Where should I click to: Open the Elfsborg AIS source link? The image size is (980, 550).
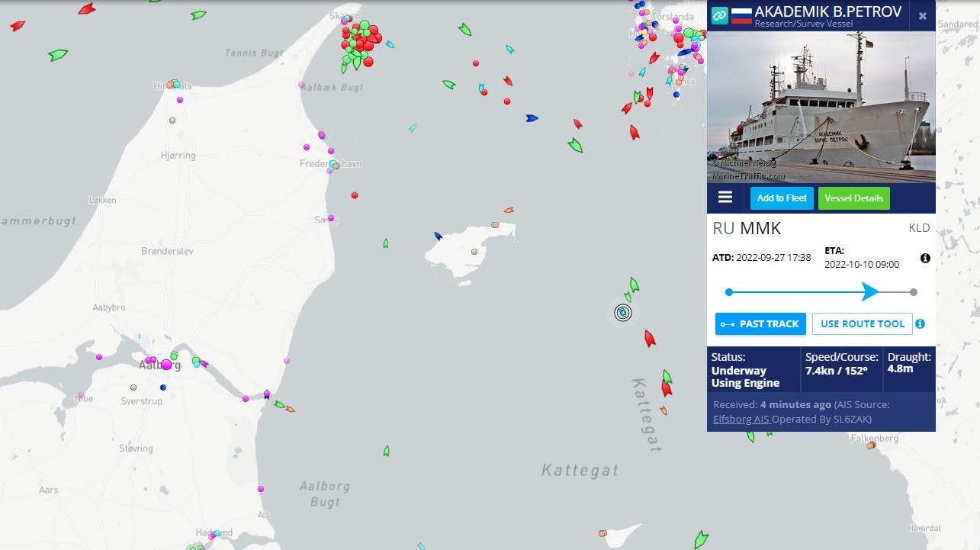741,419
